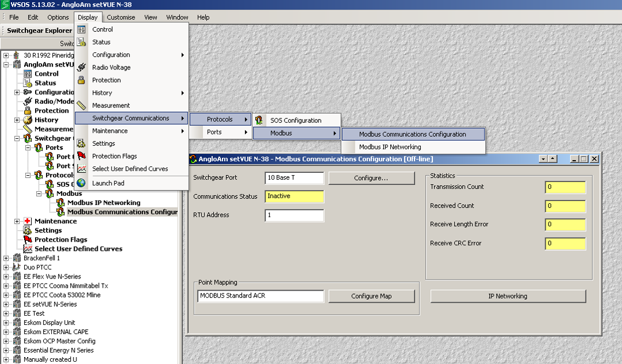Select Essential Energy N Series tree item
This screenshot has width=622, height=364.
pyautogui.click(x=58, y=350)
